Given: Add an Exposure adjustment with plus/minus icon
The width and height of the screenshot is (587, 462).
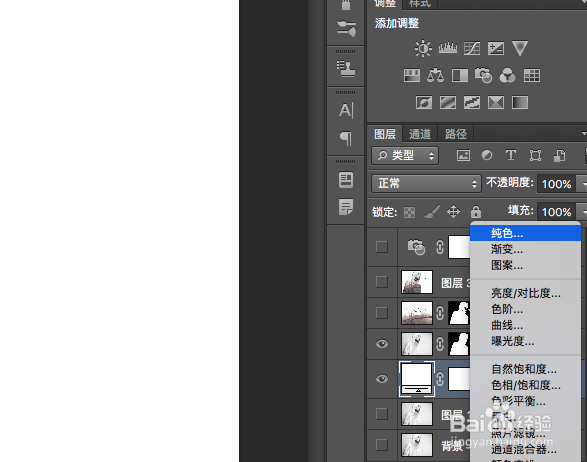Looking at the screenshot, I should coord(496,48).
